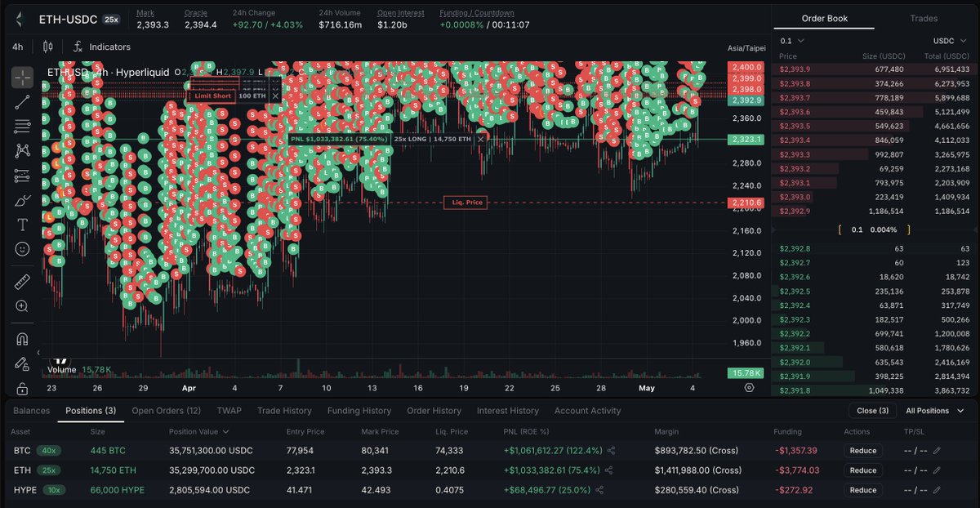Open the USDC denomination dropdown

(x=951, y=40)
